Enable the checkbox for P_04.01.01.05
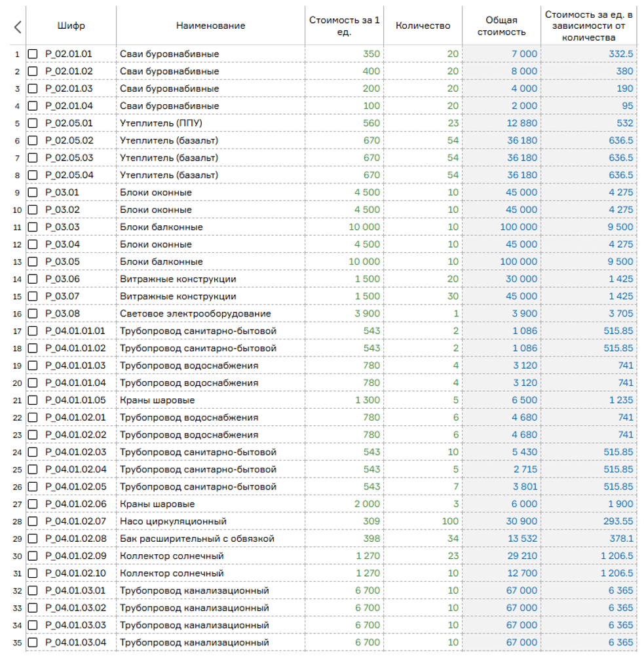The width and height of the screenshot is (644, 663). pyautogui.click(x=33, y=400)
